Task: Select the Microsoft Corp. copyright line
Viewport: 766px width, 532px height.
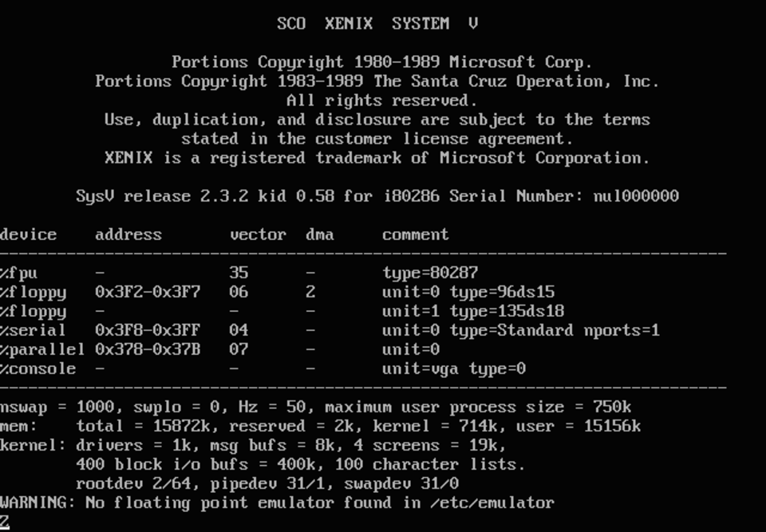Action: point(382,62)
